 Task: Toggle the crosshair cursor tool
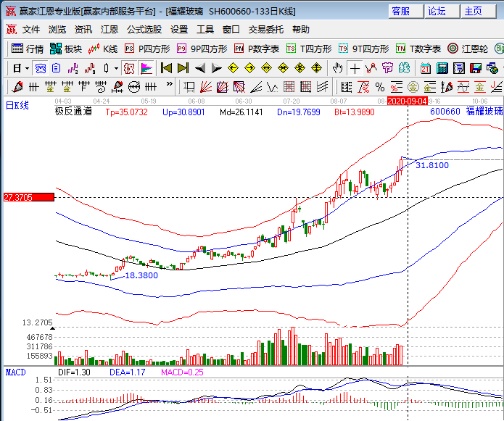tap(355, 68)
